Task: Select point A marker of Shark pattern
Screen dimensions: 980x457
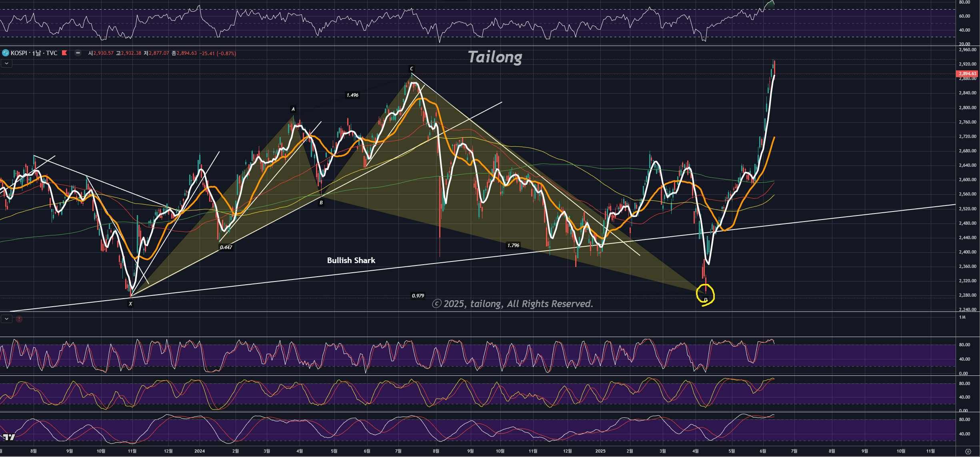Action: tap(293, 109)
